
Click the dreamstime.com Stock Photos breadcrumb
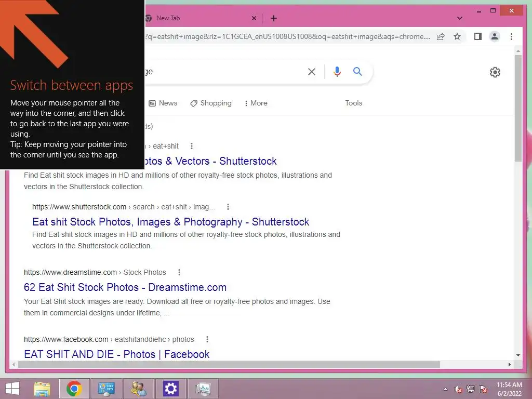tap(95, 272)
